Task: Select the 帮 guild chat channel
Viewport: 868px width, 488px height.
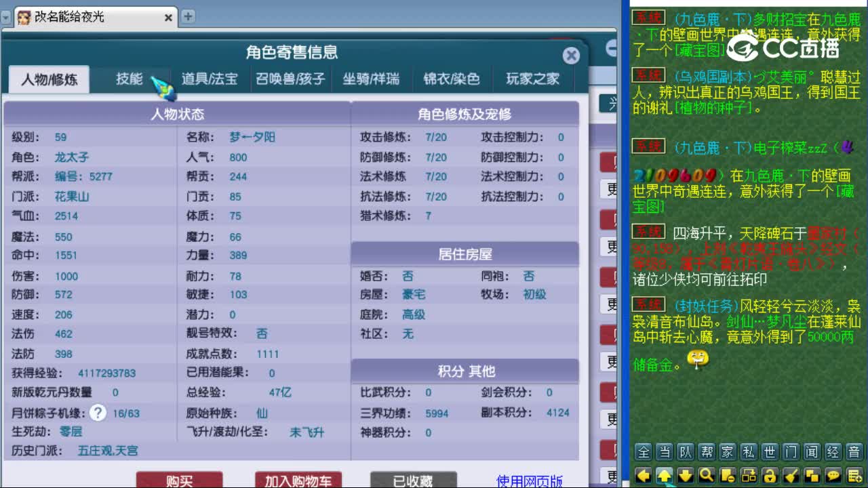Action: pyautogui.click(x=707, y=452)
